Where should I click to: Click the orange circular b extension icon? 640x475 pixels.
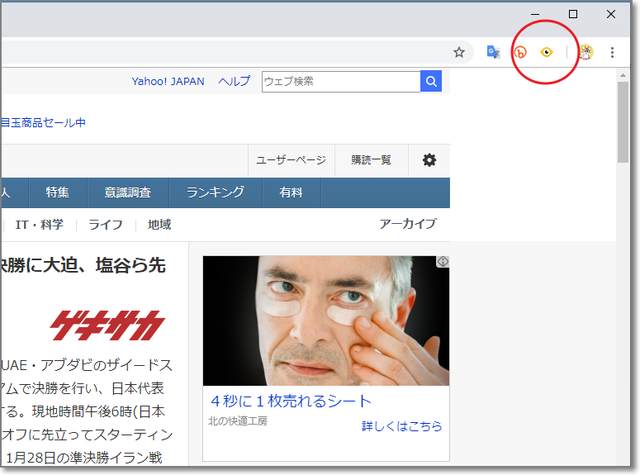pyautogui.click(x=520, y=52)
